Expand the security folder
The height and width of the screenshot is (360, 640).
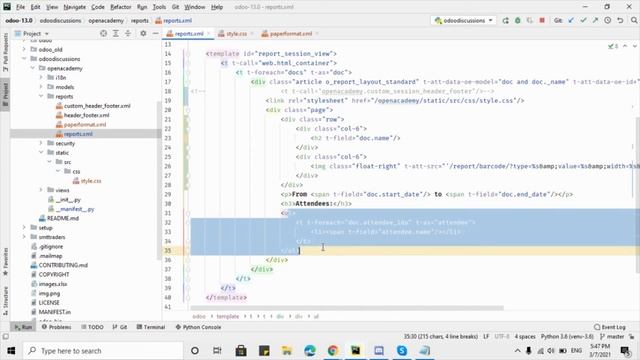click(41, 143)
